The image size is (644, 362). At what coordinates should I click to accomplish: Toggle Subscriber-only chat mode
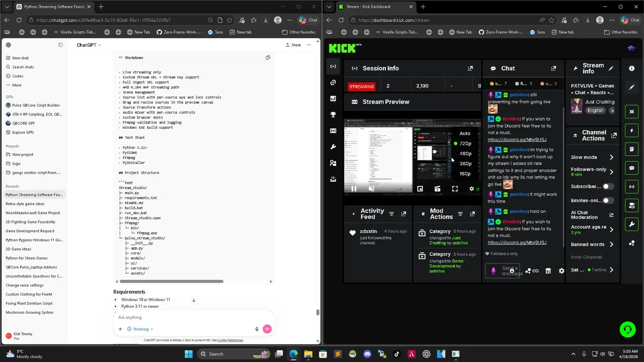(x=608, y=187)
